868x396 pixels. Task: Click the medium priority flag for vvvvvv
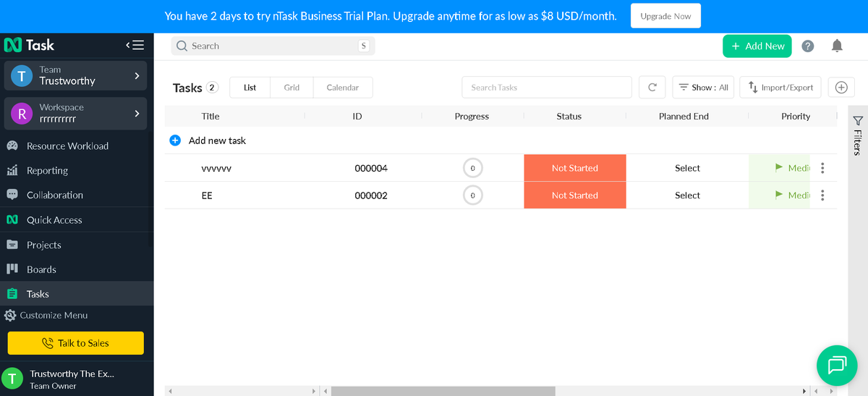[x=778, y=167]
